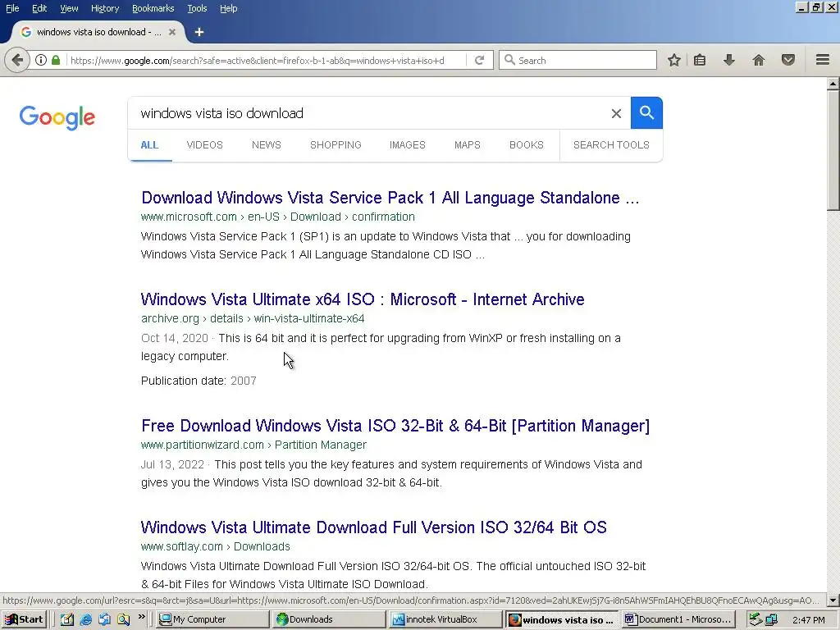Open the Bookmarks menu
This screenshot has height=630, width=840.
pyautogui.click(x=153, y=8)
